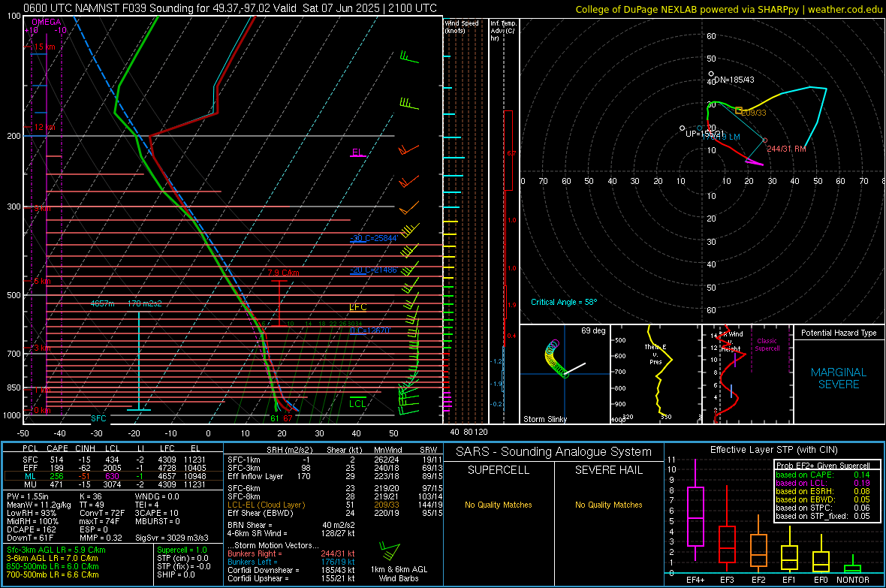886x588 pixels.
Task: Click the Potential Hazard Type header
Action: pyautogui.click(x=839, y=333)
